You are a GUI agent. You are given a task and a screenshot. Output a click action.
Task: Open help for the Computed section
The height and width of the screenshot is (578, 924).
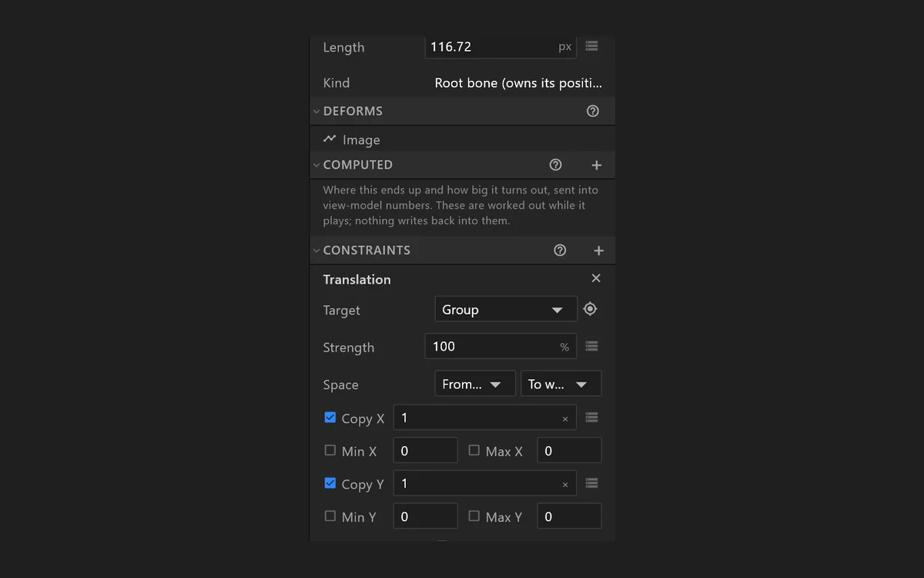[556, 165]
